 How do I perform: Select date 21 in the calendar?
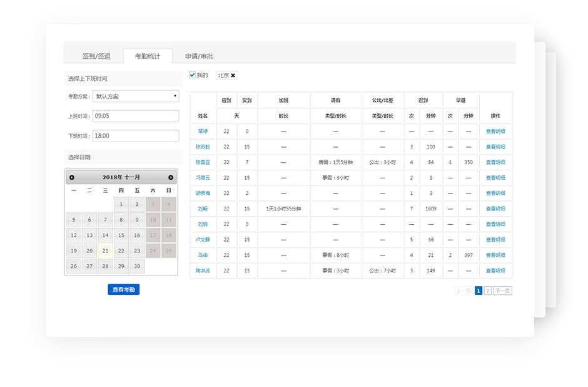click(106, 251)
